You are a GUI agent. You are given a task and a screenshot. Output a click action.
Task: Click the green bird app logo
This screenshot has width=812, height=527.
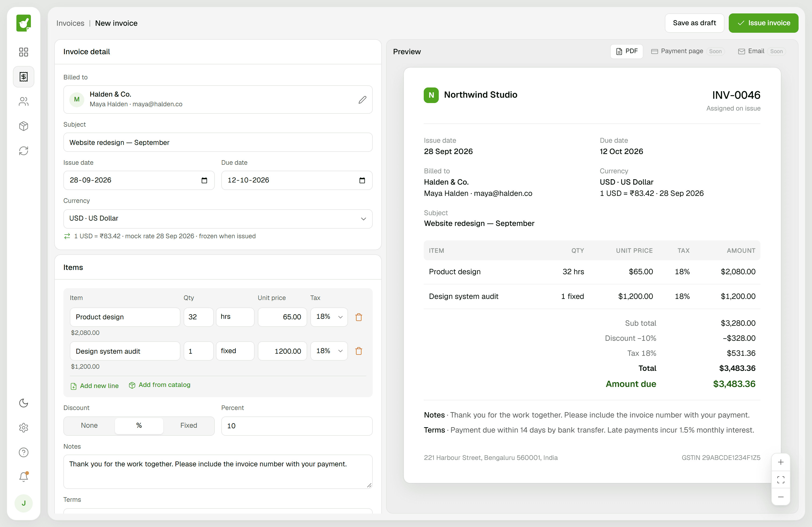pyautogui.click(x=24, y=23)
